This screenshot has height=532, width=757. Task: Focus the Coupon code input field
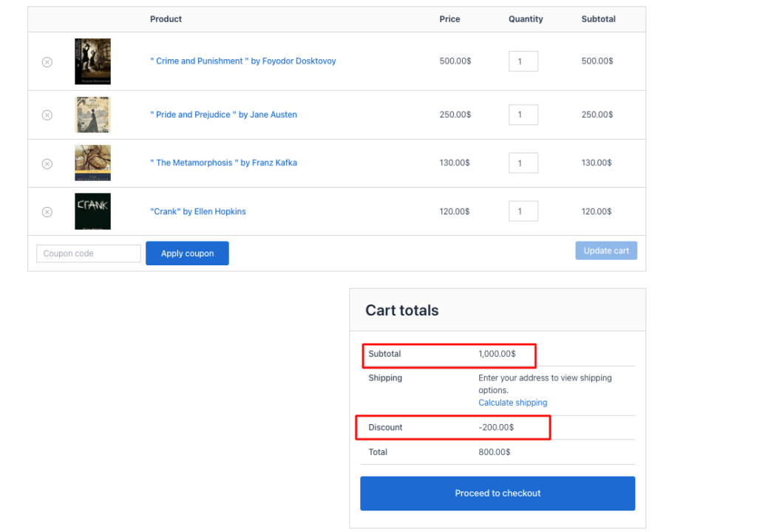(x=88, y=253)
